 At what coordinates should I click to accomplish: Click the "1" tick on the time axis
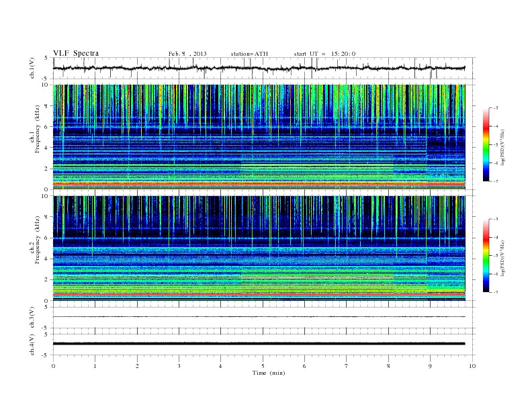95,366
